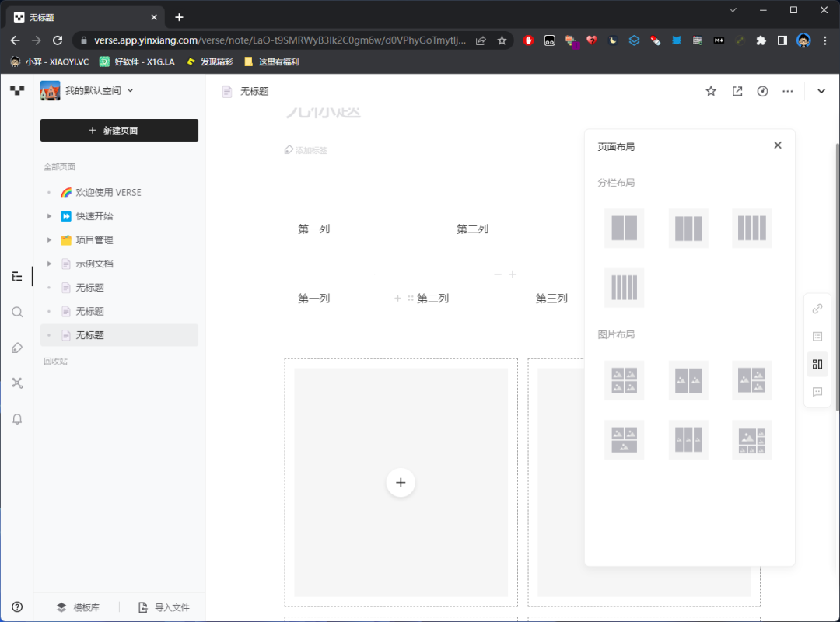Open 回收站 recycle bin
840x622 pixels.
pos(55,362)
